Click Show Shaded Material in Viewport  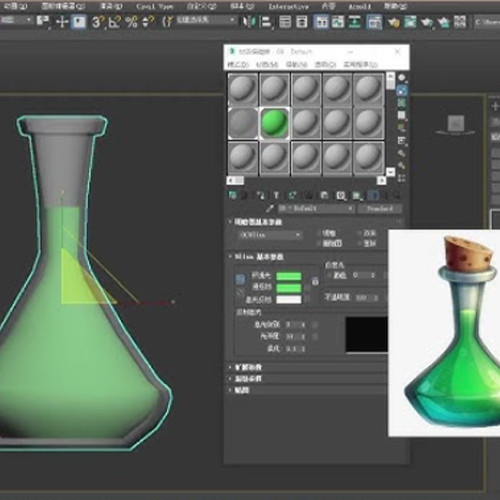pyautogui.click(x=357, y=195)
